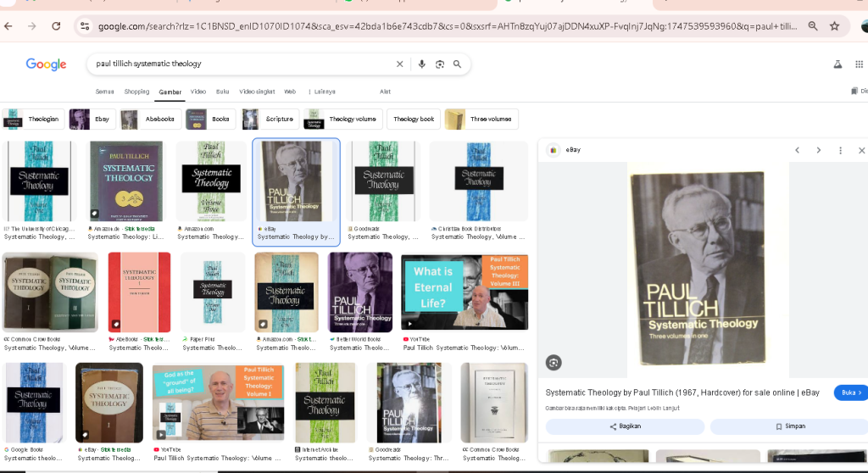Screen dimensions: 868x473
Task: Open the zoom magnifier in the address bar
Action: 813,26
